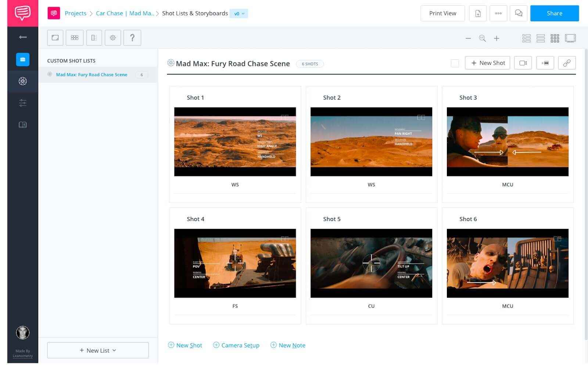Screen dimensions: 588x372
Task: Select the blue storyboard panel icon in sidebar
Action: (x=22, y=59)
